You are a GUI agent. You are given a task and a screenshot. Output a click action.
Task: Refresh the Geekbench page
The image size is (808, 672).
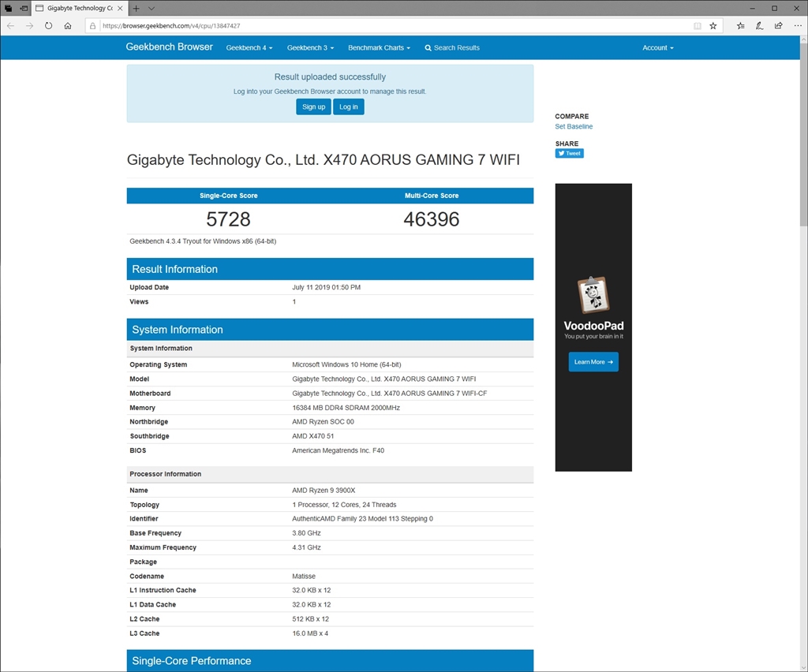click(48, 26)
